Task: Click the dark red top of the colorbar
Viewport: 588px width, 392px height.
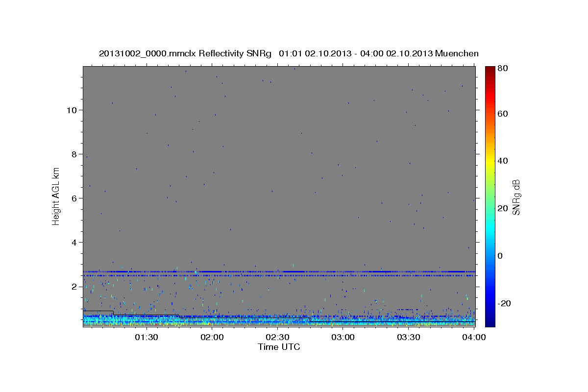Action: pyautogui.click(x=490, y=71)
